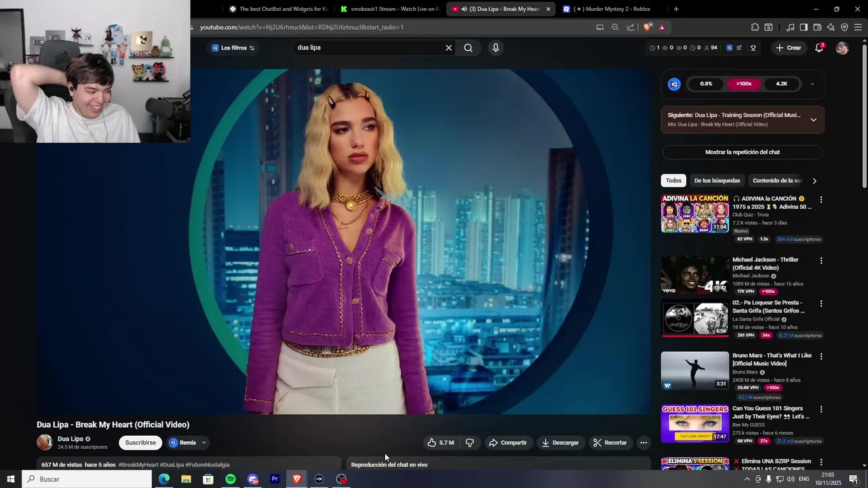Viewport: 868px width, 488px height.
Task: Open options menu for Michael Jackson Thriller
Action: click(x=821, y=261)
